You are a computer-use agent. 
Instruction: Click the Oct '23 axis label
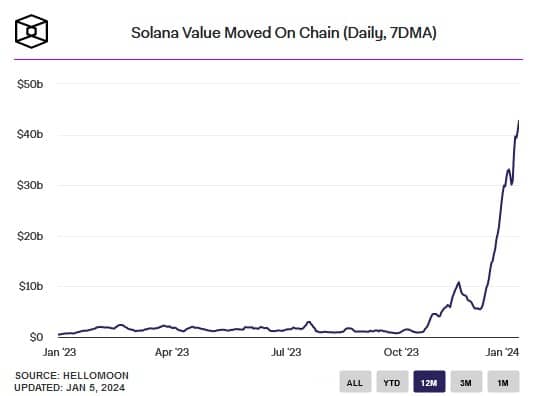point(401,352)
